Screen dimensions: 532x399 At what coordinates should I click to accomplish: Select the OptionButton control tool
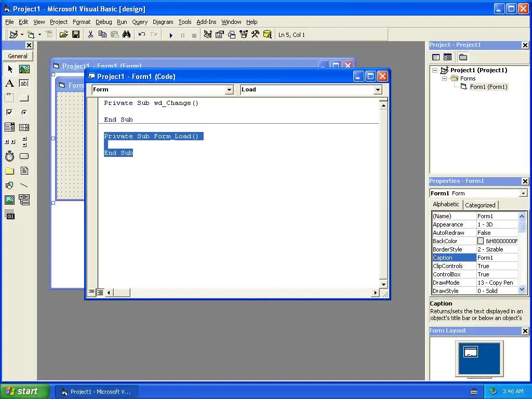pyautogui.click(x=24, y=112)
